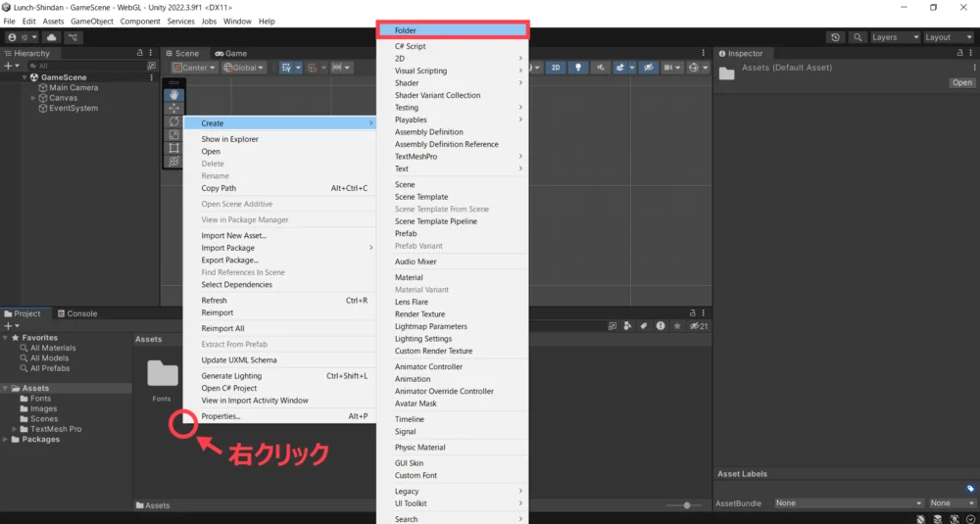
Task: Open the Global rotation dropdown
Action: [244, 68]
